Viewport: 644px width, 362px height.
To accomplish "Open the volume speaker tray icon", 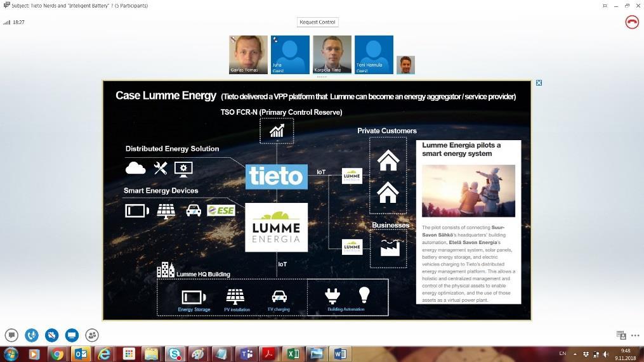I will click(606, 354).
